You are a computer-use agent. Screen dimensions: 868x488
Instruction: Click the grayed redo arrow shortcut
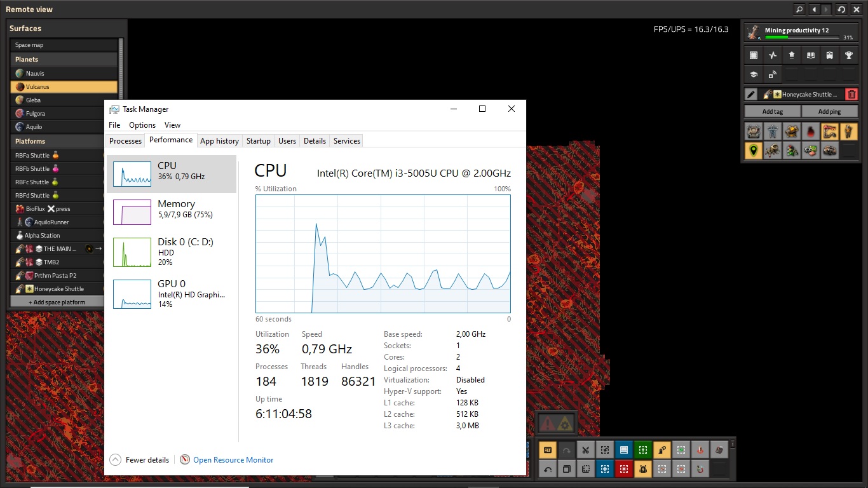click(x=566, y=451)
